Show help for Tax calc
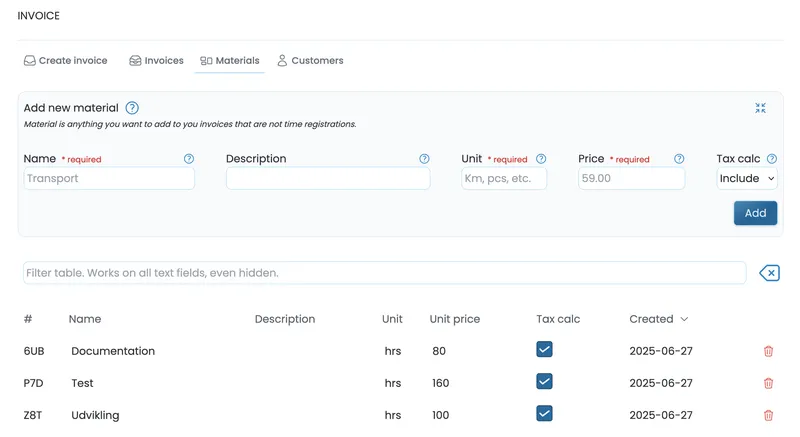Image resolution: width=800 pixels, height=437 pixels. (x=771, y=159)
